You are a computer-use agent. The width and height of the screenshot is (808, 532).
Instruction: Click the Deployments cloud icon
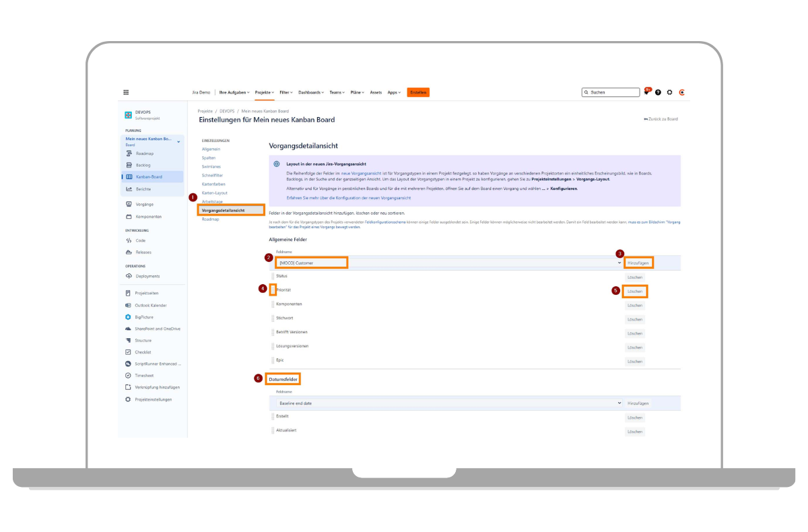click(129, 276)
